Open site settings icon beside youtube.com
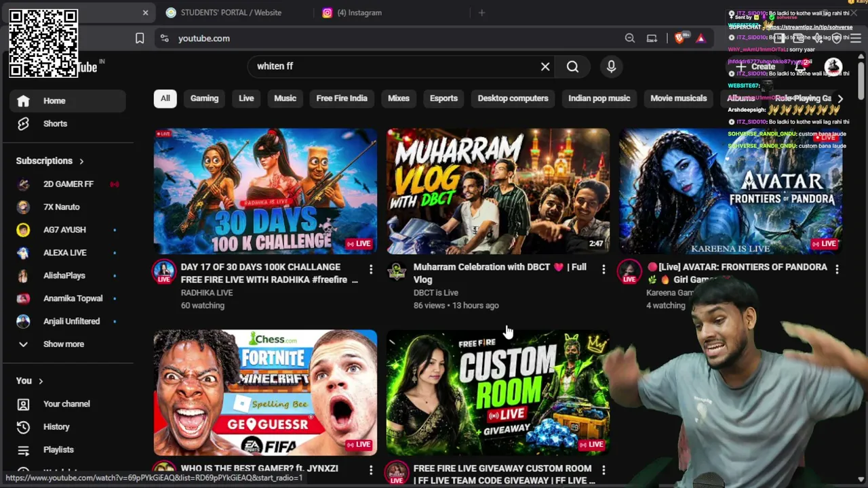 [x=164, y=39]
